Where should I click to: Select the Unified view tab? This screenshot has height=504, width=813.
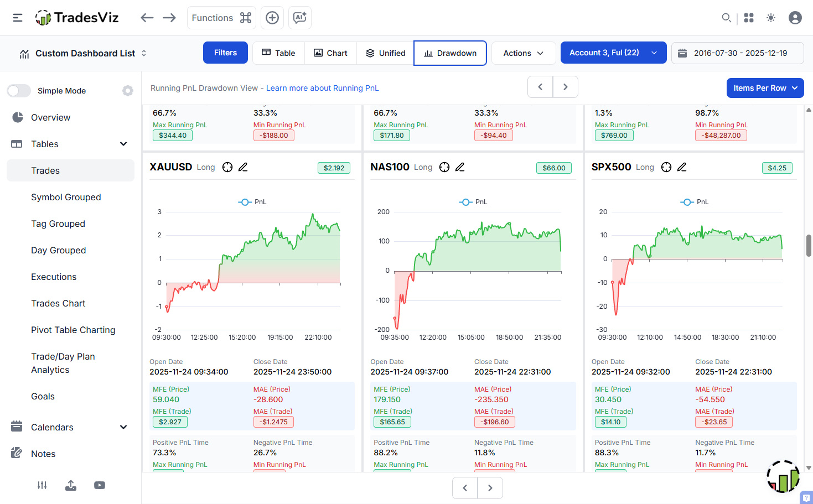[x=385, y=53]
